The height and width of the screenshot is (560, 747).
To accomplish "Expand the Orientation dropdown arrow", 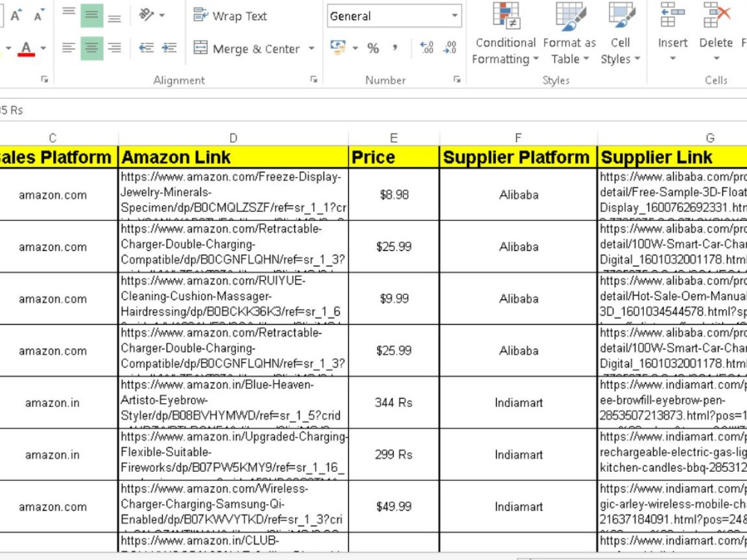I will pos(162,15).
